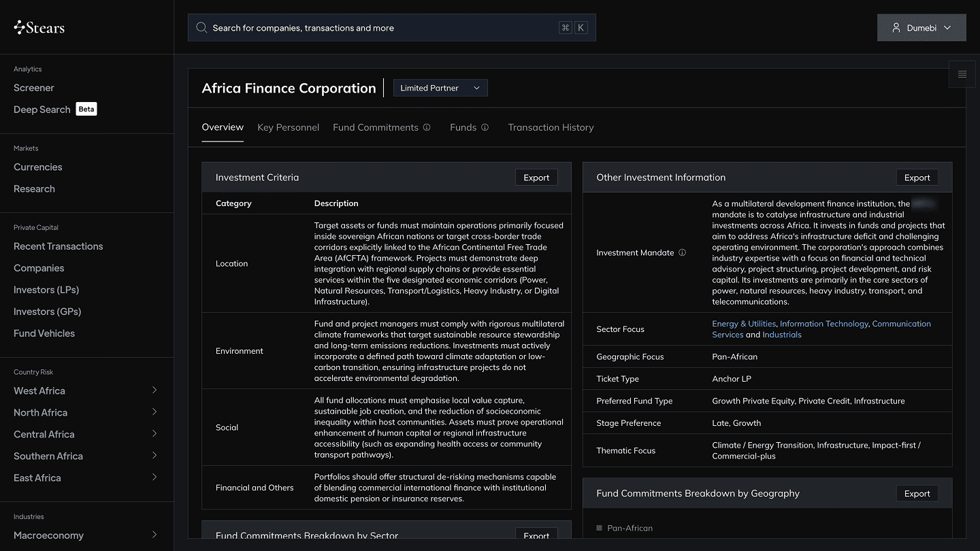Screen dimensions: 980x551
Task: Click the Category column header
Action: click(x=233, y=203)
